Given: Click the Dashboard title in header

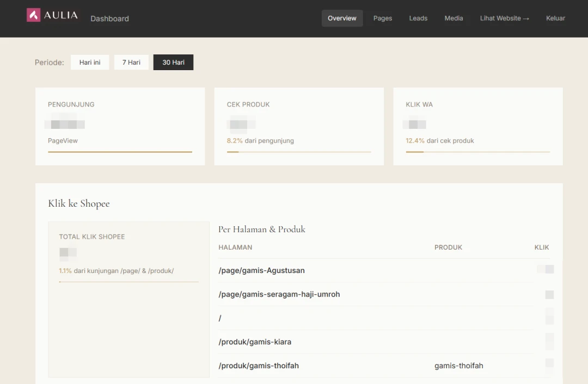Looking at the screenshot, I should (x=109, y=18).
